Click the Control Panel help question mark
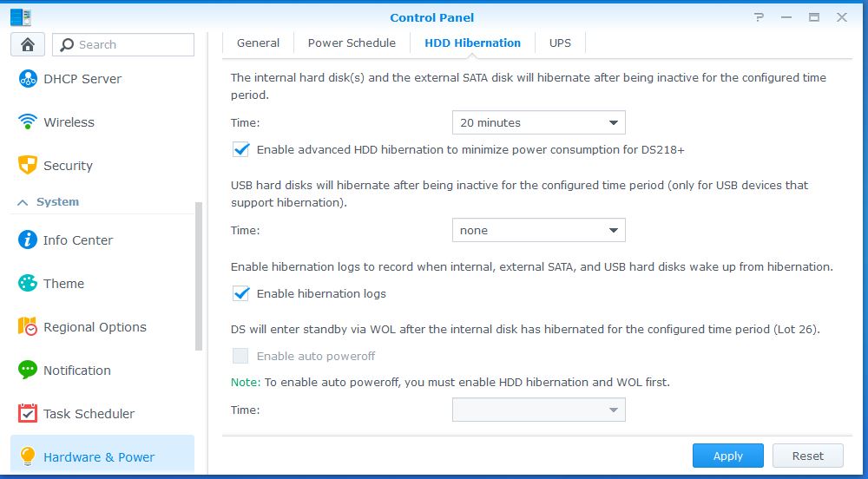Viewport: 868px width, 479px height. pos(759,17)
